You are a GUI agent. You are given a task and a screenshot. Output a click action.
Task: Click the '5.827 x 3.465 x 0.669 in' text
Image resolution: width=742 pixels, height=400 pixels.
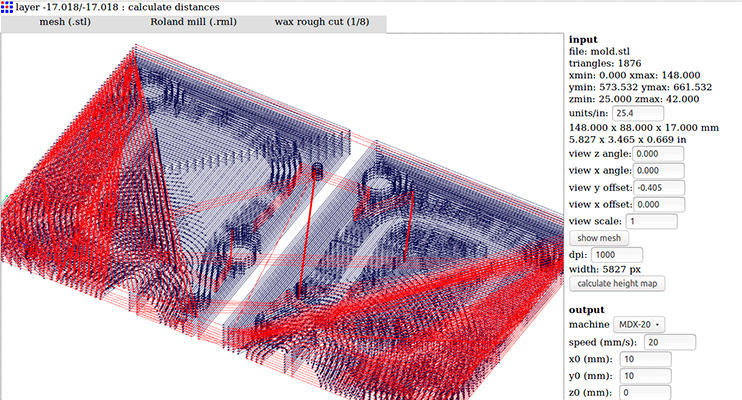(627, 140)
